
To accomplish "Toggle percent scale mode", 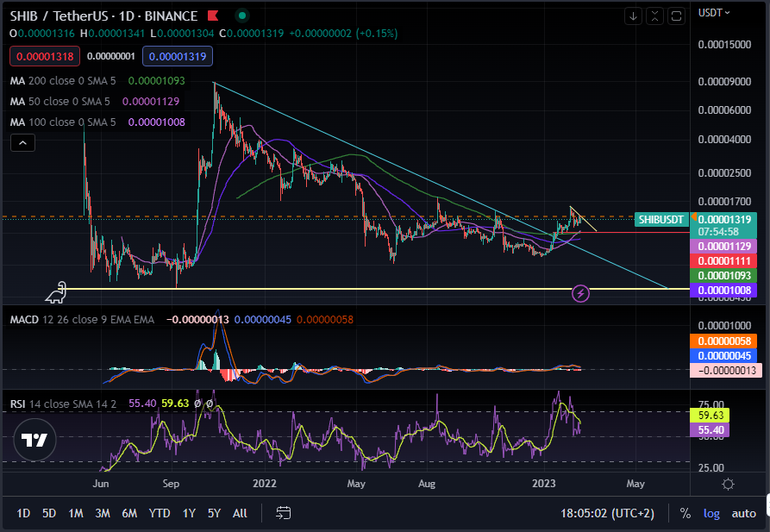I will pos(685,513).
